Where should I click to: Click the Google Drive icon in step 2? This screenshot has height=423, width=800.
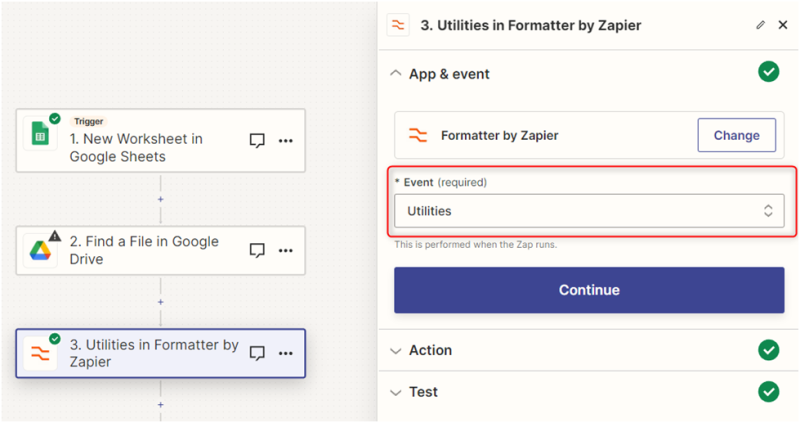(42, 251)
